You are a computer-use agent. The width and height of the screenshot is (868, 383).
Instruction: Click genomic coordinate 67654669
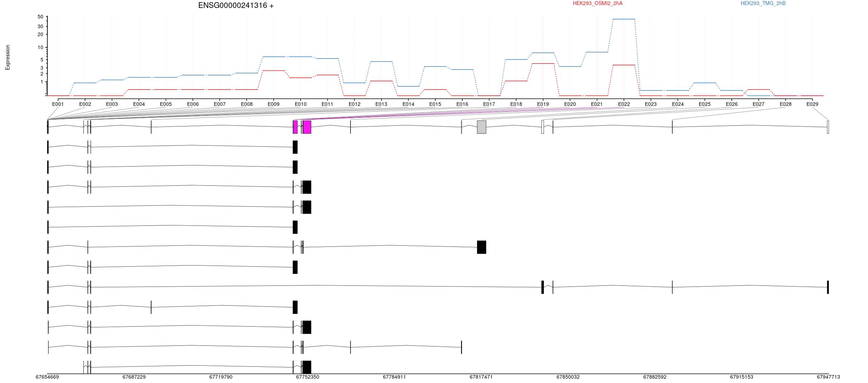(x=47, y=377)
